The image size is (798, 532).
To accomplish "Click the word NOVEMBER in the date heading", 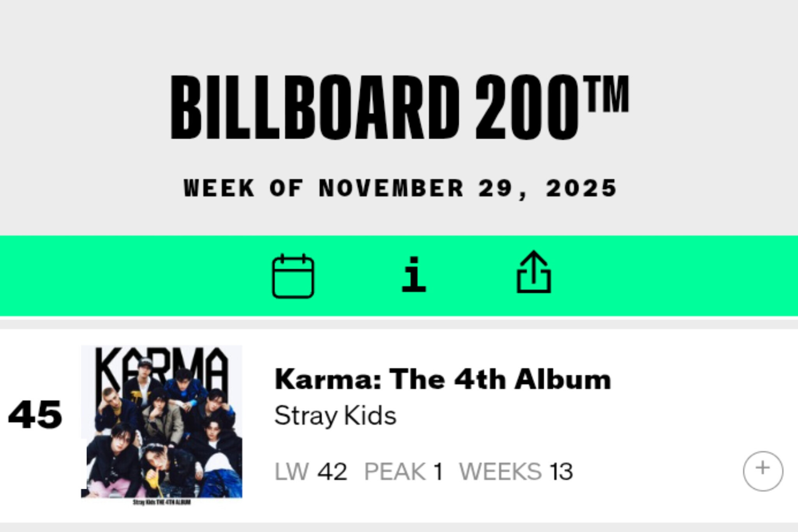I will point(391,188).
